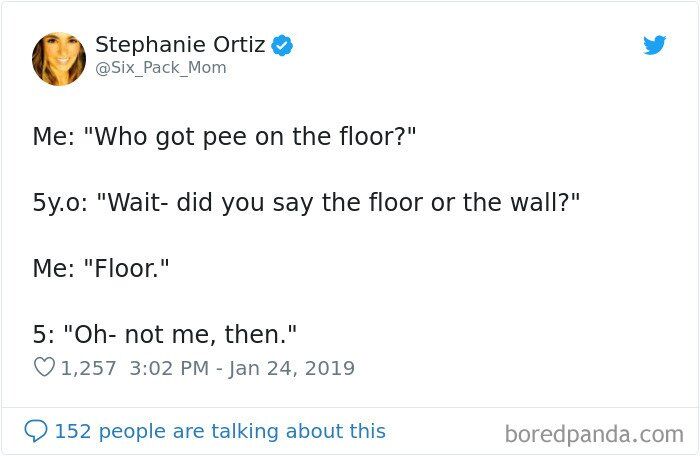This screenshot has height=456, width=700.
Task: Click the Jan 24, 2019 date
Action: [x=292, y=369]
